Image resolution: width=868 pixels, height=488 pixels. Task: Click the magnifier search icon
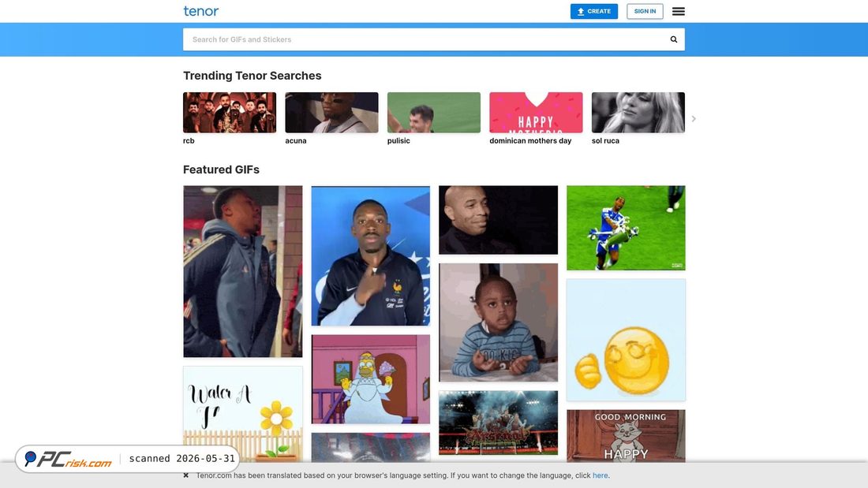pyautogui.click(x=674, y=39)
